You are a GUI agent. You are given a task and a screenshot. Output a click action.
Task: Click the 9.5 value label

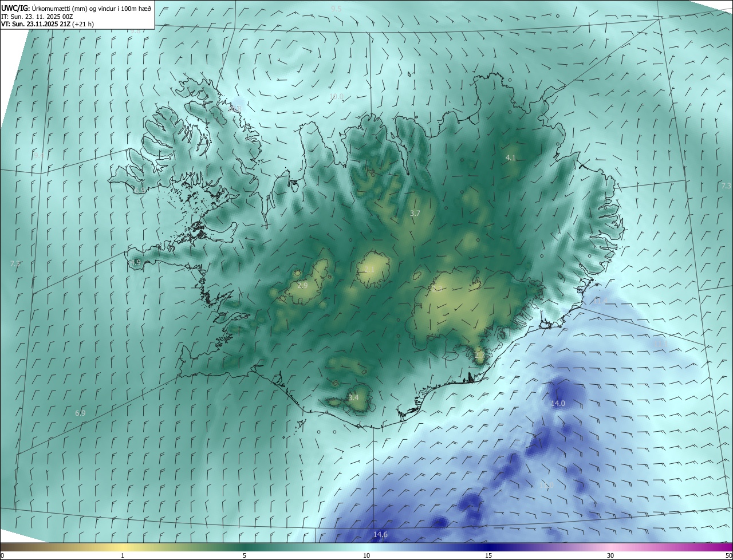[x=336, y=9]
